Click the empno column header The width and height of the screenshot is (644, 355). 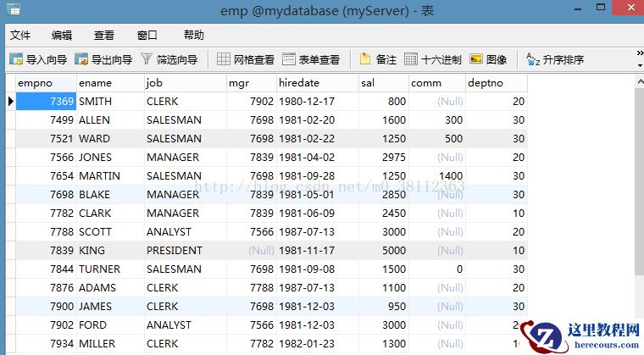tap(46, 83)
